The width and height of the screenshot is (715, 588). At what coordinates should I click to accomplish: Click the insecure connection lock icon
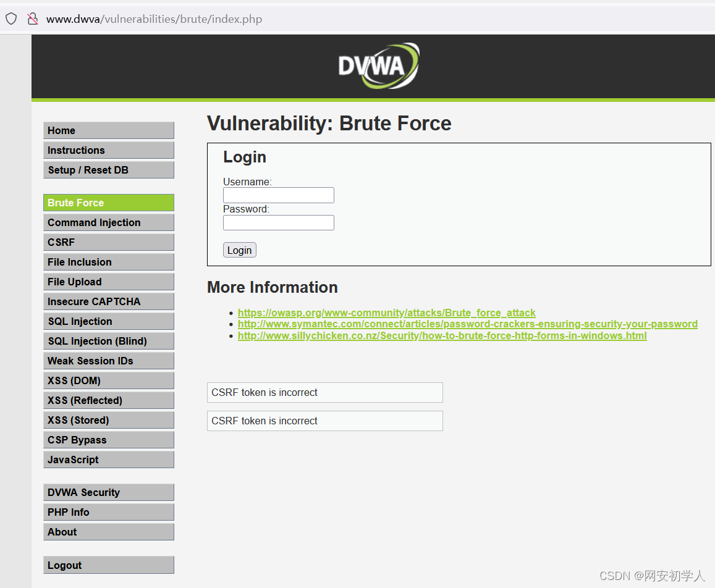32,19
